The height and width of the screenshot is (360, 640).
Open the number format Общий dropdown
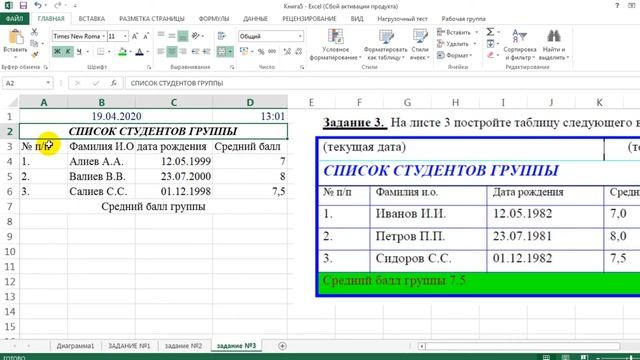coord(300,36)
